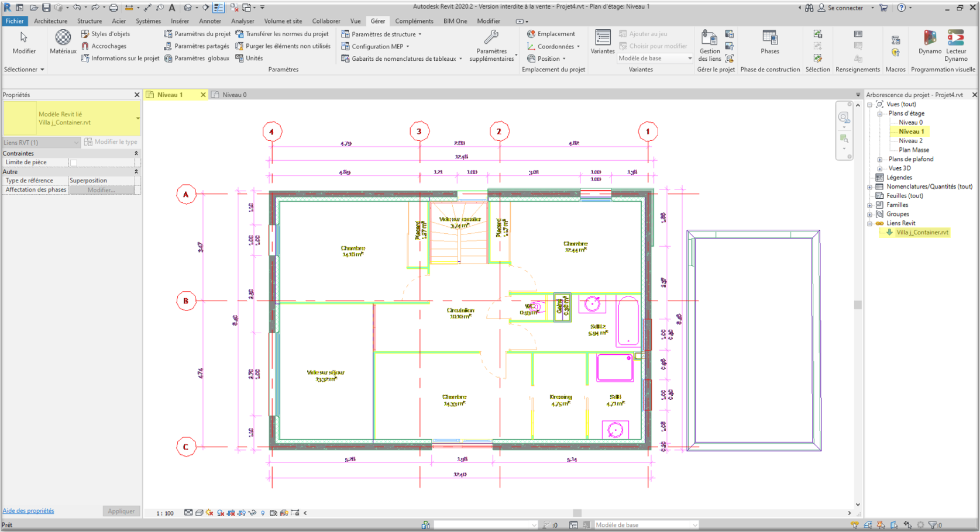The height and width of the screenshot is (532, 980).
Task: Click the 1 : 100 view scale
Action: (165, 513)
